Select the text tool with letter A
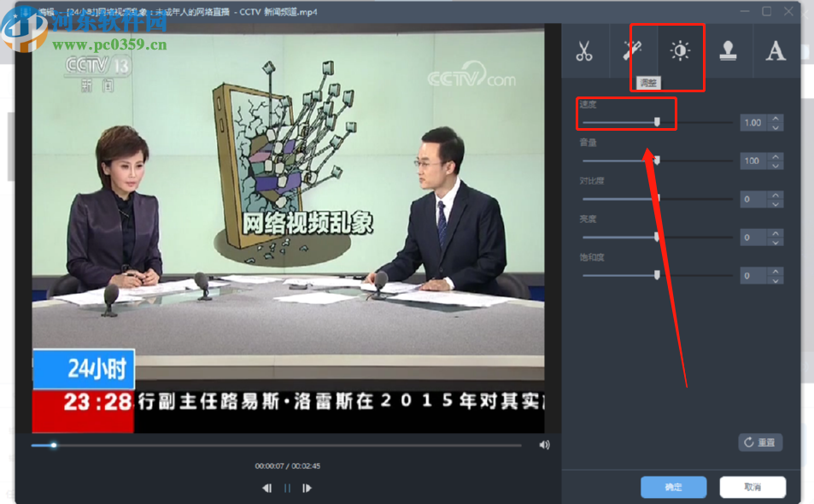814x504 pixels. (x=776, y=51)
